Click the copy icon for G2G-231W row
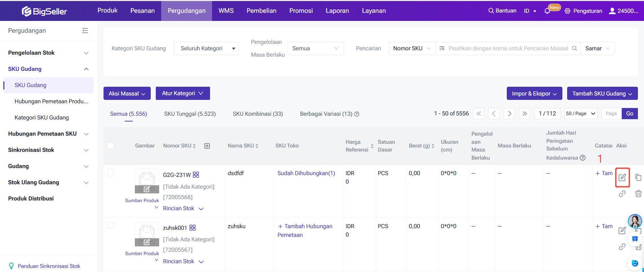The width and height of the screenshot is (644, 272). coord(638,178)
